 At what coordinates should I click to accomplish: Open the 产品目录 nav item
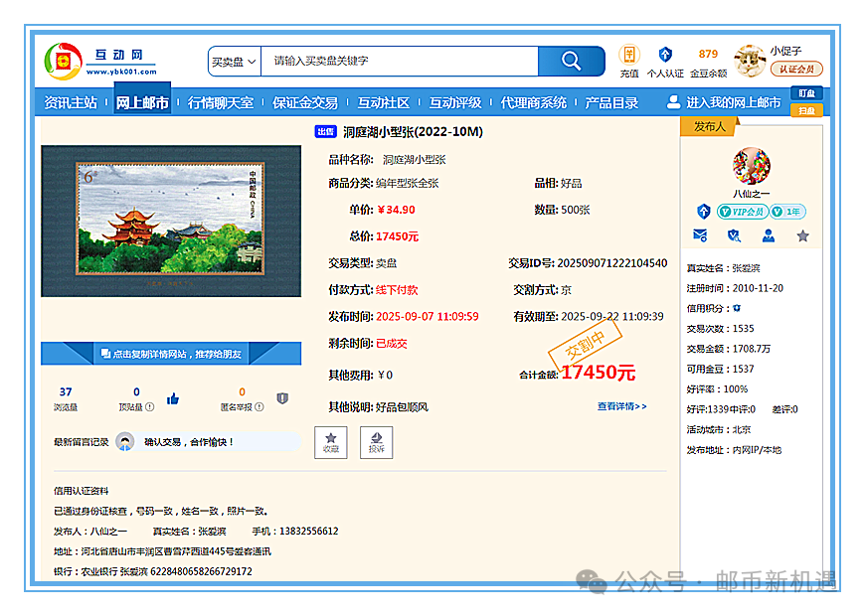click(611, 102)
